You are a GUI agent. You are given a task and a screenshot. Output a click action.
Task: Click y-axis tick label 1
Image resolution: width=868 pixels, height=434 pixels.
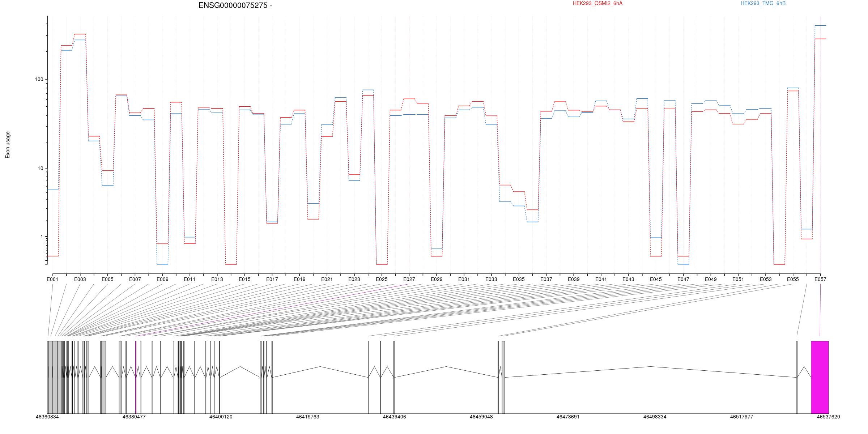click(x=42, y=237)
